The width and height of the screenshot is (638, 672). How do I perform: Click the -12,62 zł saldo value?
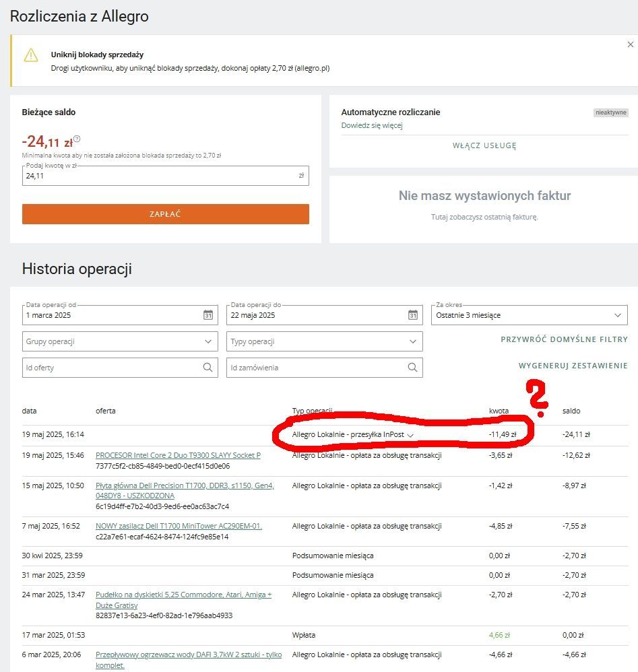pos(576,455)
